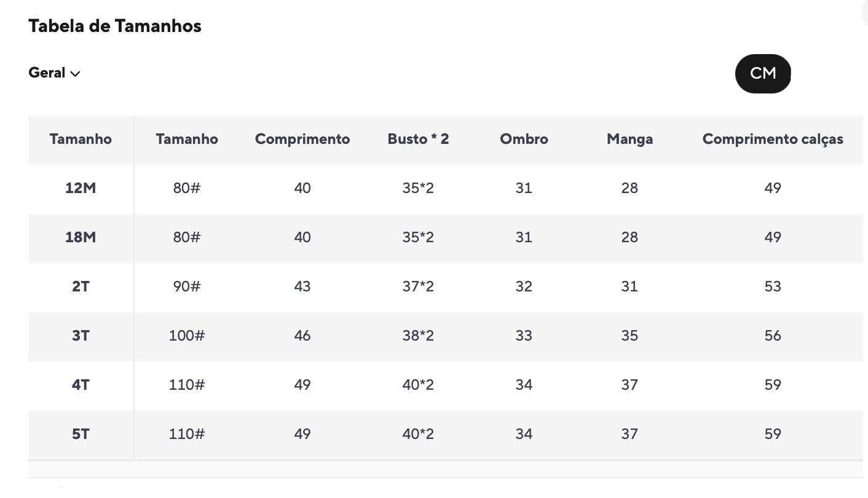Viewport: 868px width, 498px height.
Task: Pick the 4T size row label
Action: coord(81,385)
